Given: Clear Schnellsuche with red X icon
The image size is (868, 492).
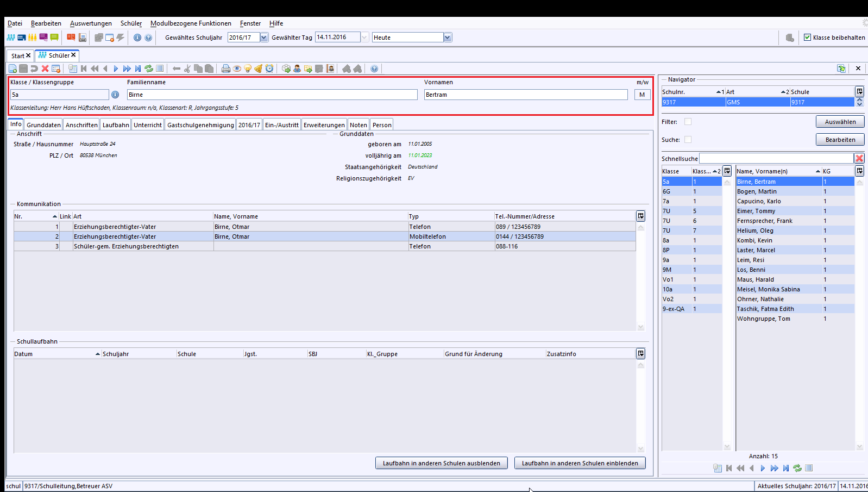Looking at the screenshot, I should click(859, 158).
